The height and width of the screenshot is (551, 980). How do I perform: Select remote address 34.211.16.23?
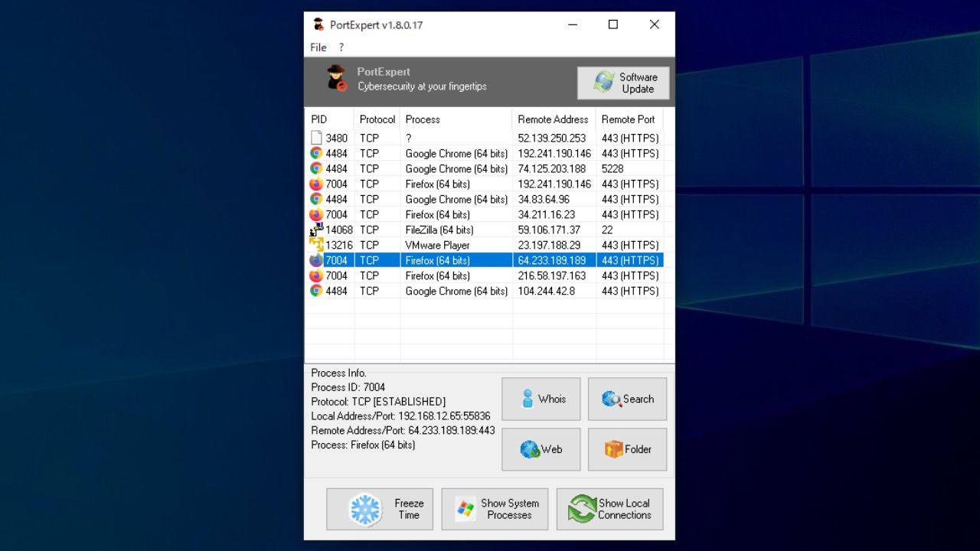546,214
